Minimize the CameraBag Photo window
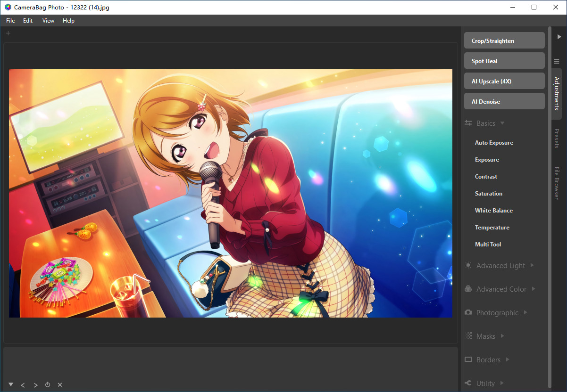Image resolution: width=567 pixels, height=392 pixels. point(512,7)
